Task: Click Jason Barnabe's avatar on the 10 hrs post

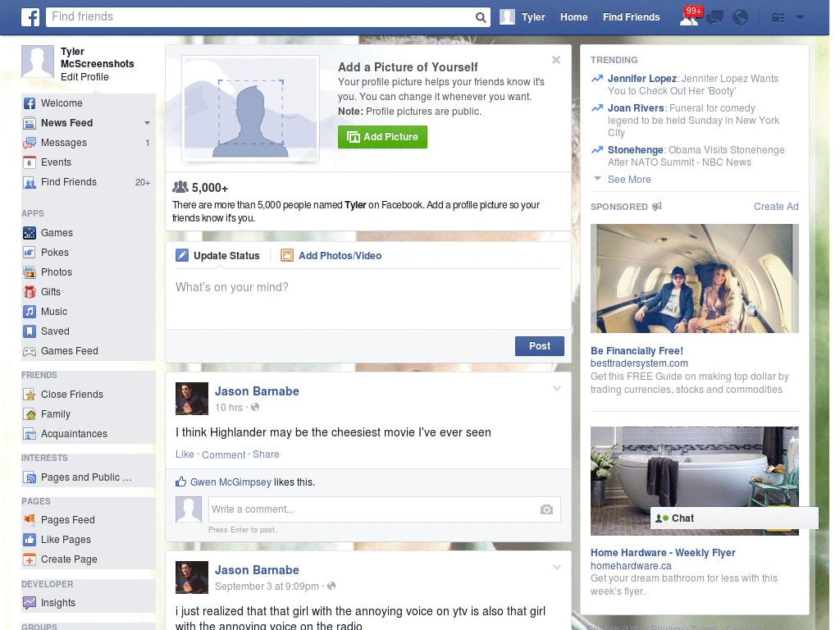Action: [192, 399]
